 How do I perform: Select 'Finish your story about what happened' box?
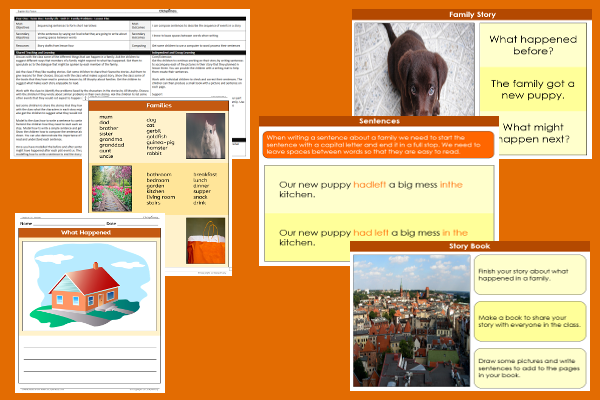(x=530, y=274)
